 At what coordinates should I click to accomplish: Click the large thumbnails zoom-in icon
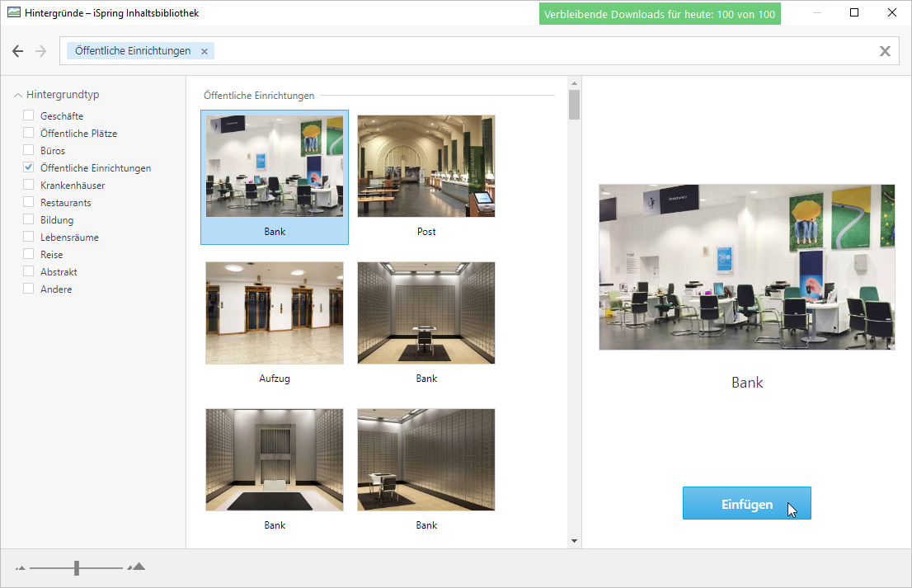tap(137, 567)
